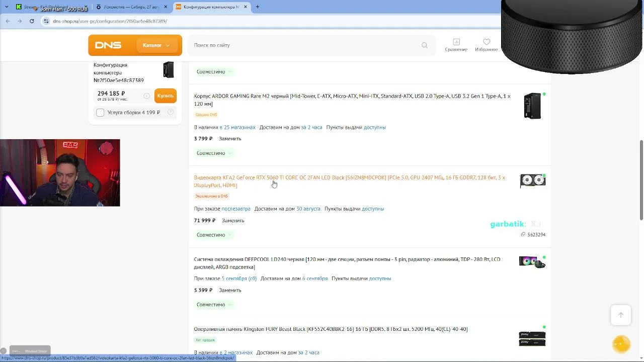Click the 5 399 ₽ cooling system price
This screenshot has width=644, height=362.
coord(203,290)
